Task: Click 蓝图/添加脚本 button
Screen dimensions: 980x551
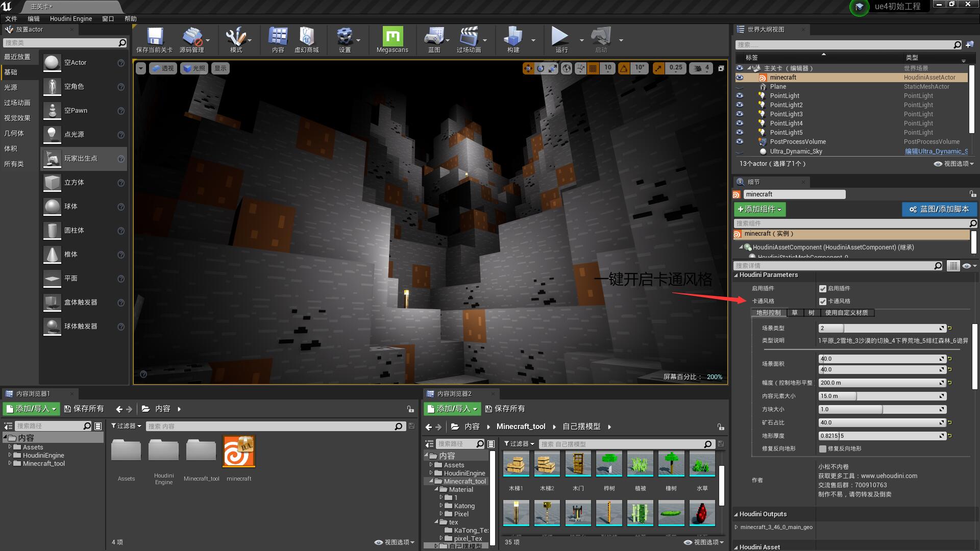Action: [x=939, y=209]
